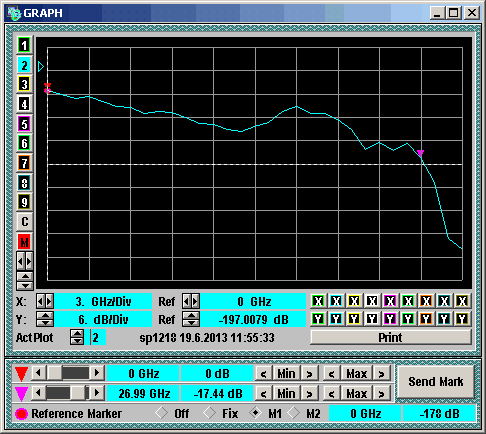Move red marker to next minimum
The width and height of the screenshot is (486, 434).
[x=309, y=374]
